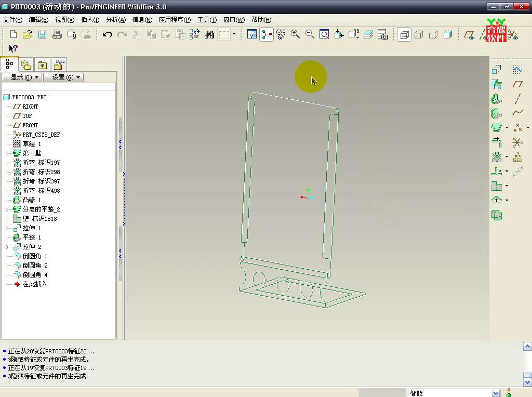
Task: Click the Datum Coordinate System tool icon
Action: pyautogui.click(x=518, y=142)
